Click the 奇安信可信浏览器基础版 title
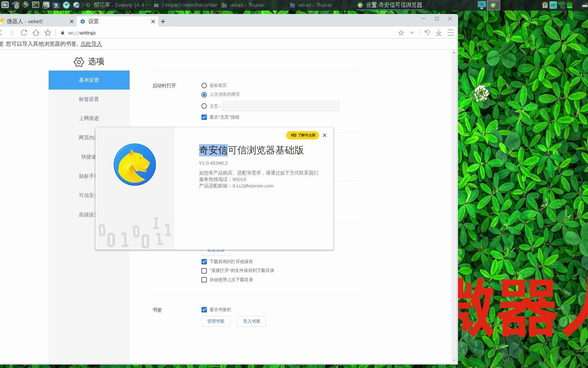Viewport: 588px width, 368px height. [251, 150]
